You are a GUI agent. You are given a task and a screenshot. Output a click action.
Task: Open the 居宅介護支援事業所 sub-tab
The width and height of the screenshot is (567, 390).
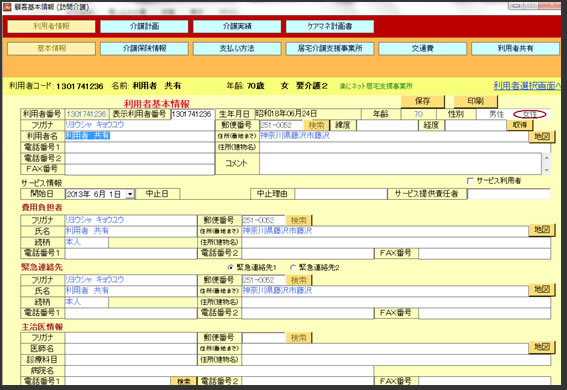pyautogui.click(x=330, y=48)
